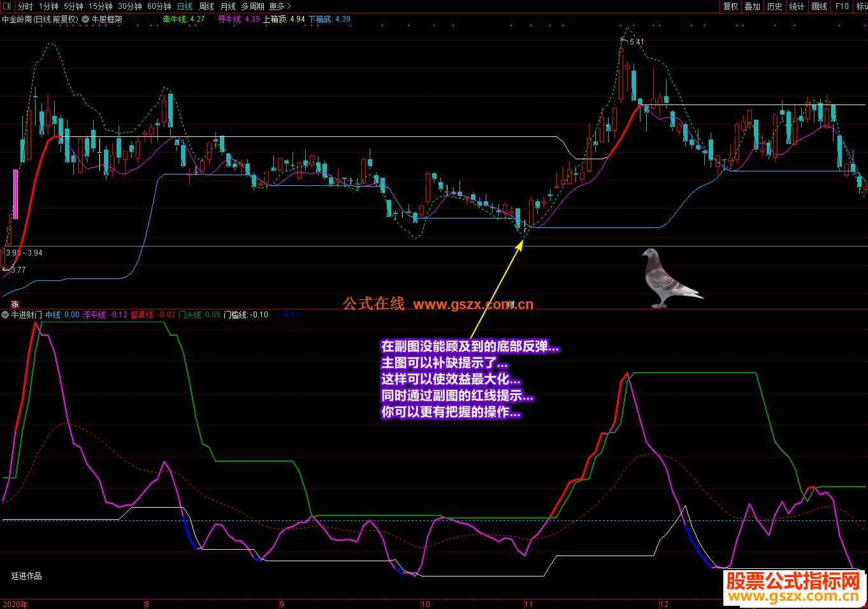Click the 门槛线: -0.10 value label
868x609 pixels.
(246, 315)
